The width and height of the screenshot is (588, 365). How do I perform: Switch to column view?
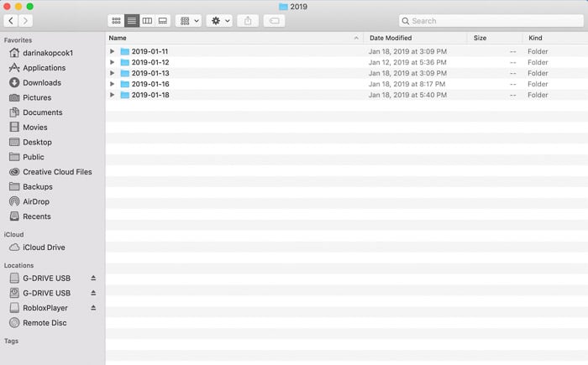coord(147,21)
